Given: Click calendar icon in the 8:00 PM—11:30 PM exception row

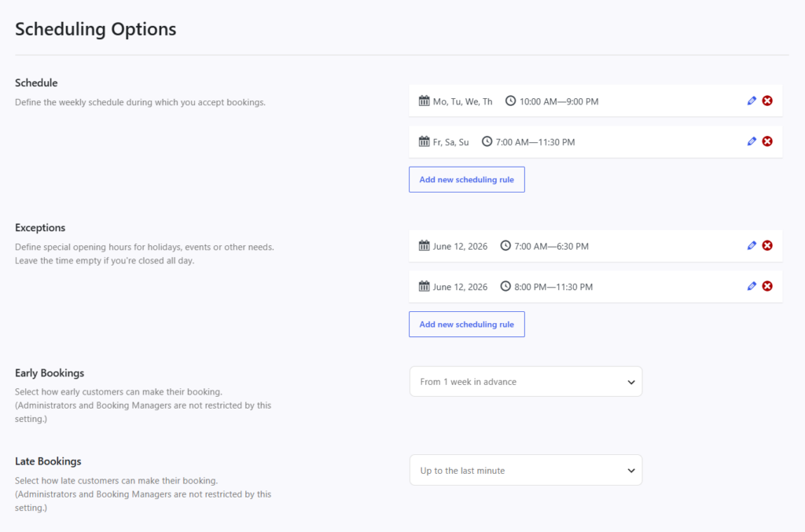Looking at the screenshot, I should [424, 286].
